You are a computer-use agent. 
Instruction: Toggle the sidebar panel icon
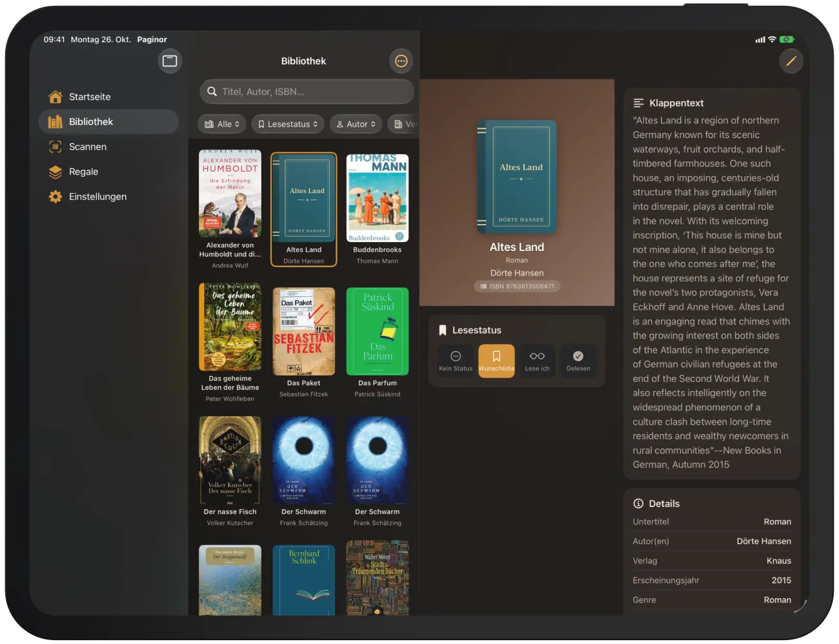pyautogui.click(x=170, y=61)
